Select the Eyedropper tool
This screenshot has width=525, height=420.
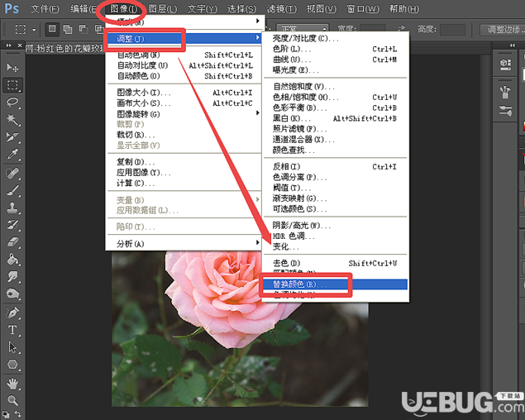[12, 155]
